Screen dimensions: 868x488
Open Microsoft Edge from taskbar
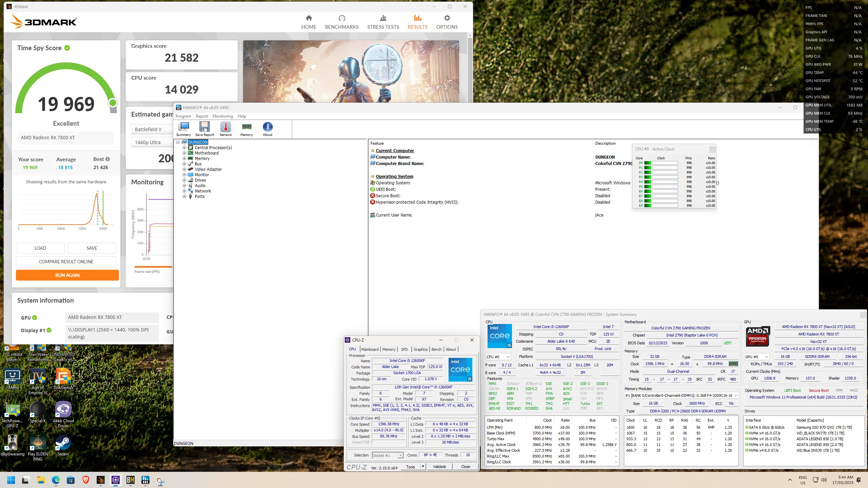pyautogui.click(x=56, y=480)
